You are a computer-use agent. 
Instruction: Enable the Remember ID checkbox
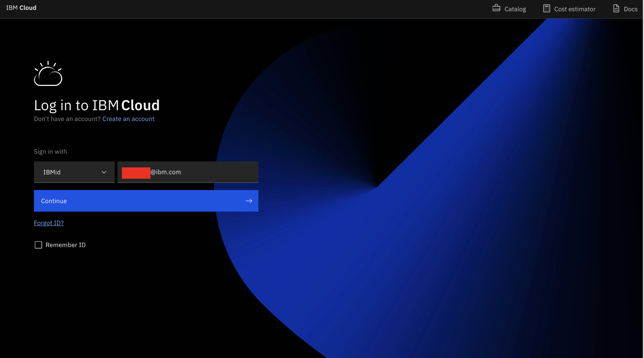pos(38,245)
